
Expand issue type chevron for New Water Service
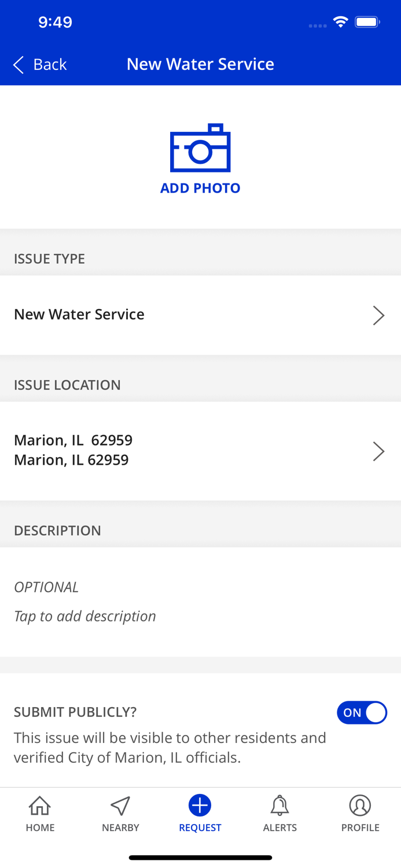tap(378, 315)
